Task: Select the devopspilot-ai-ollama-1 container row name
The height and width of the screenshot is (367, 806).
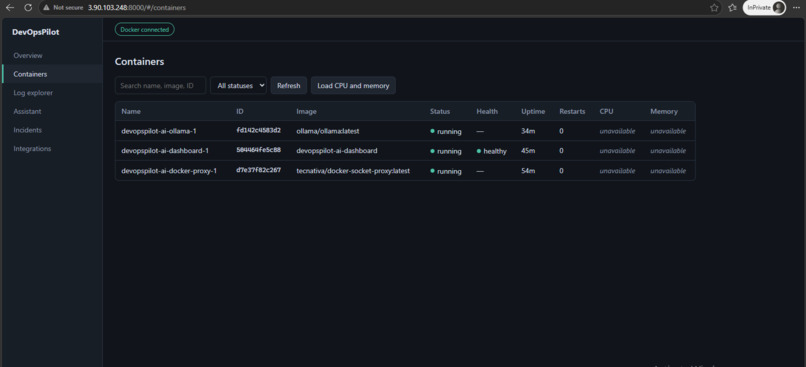Action: click(x=159, y=131)
